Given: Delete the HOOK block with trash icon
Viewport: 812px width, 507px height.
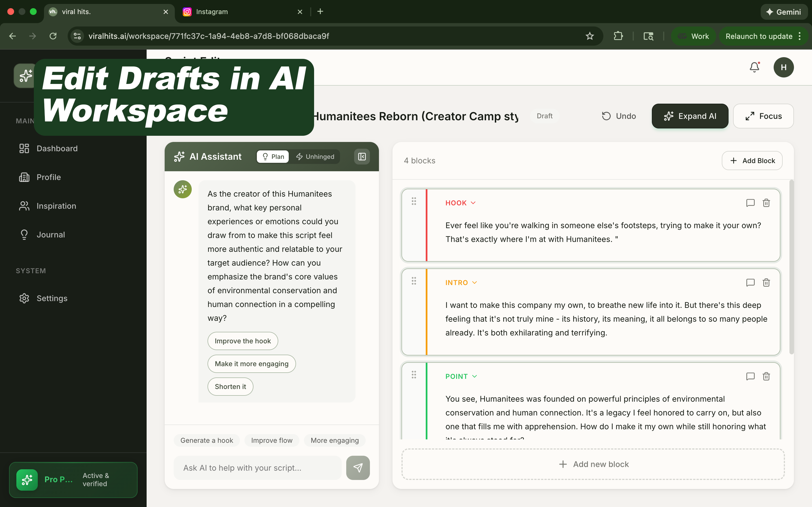Looking at the screenshot, I should [766, 203].
